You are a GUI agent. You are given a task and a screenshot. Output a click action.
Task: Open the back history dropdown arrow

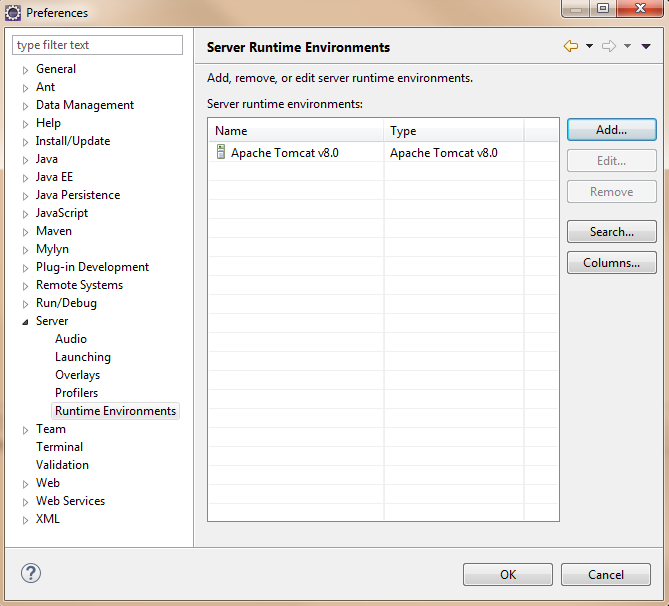589,46
